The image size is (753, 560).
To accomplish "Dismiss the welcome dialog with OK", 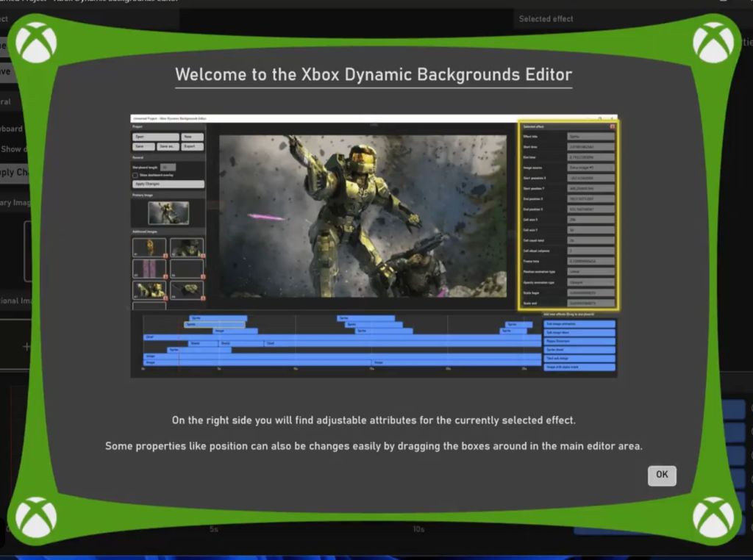I will [662, 475].
